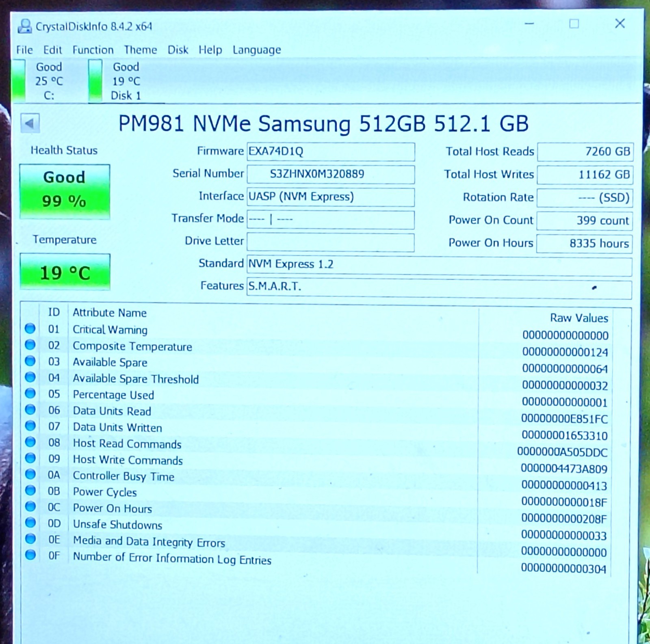Click the Good 99 % health status button
This screenshot has width=650, height=644.
tap(65, 191)
